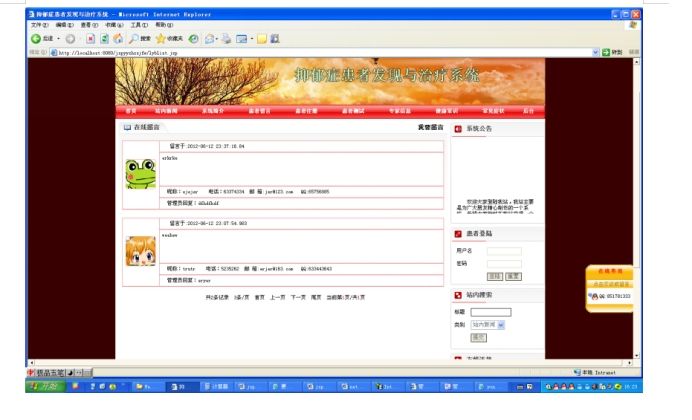Open the 帮助 menu
The height and width of the screenshot is (420, 692).
tap(164, 25)
